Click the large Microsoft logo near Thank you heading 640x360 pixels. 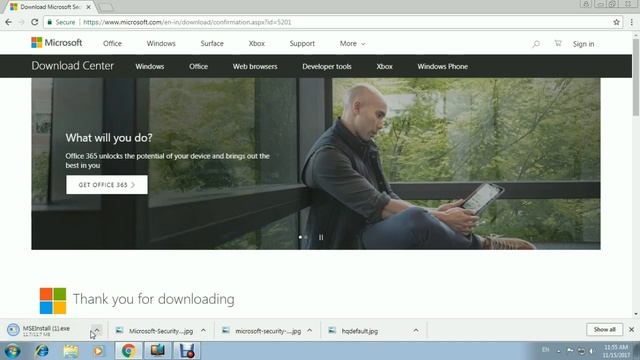[53, 301]
